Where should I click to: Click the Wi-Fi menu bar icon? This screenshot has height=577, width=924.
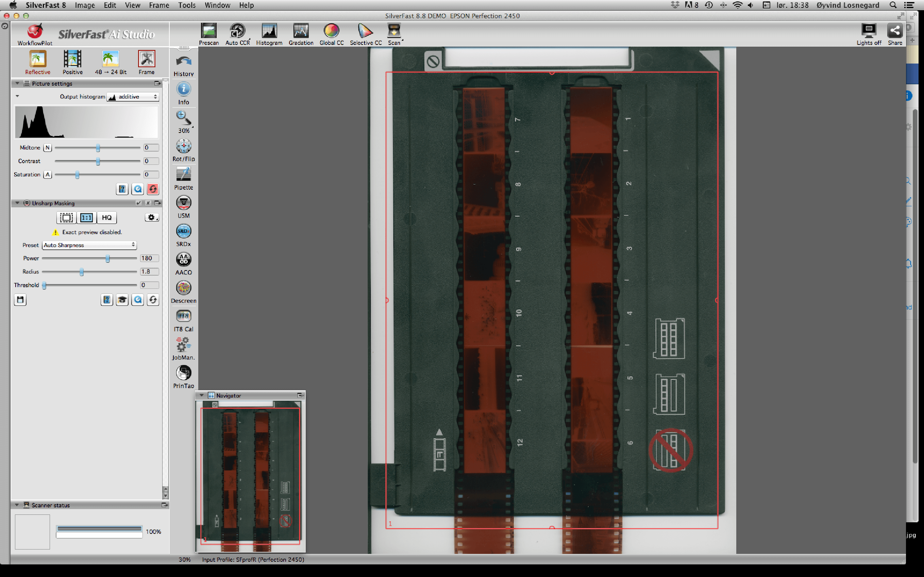[737, 5]
